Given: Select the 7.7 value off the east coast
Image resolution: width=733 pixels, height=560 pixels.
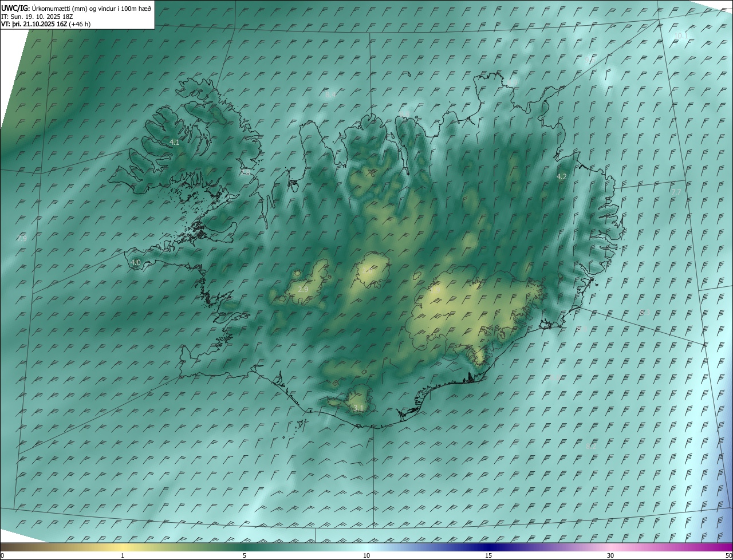Looking at the screenshot, I should tap(676, 192).
